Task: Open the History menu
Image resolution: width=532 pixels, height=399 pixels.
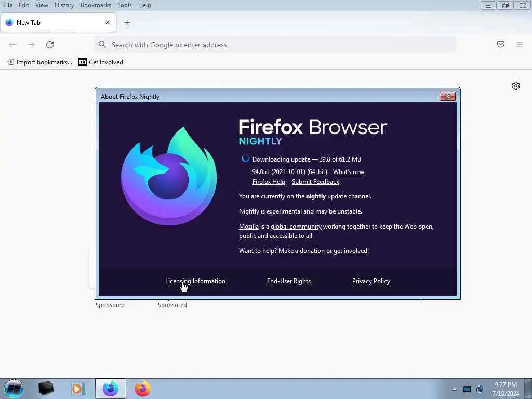Action: tap(64, 5)
